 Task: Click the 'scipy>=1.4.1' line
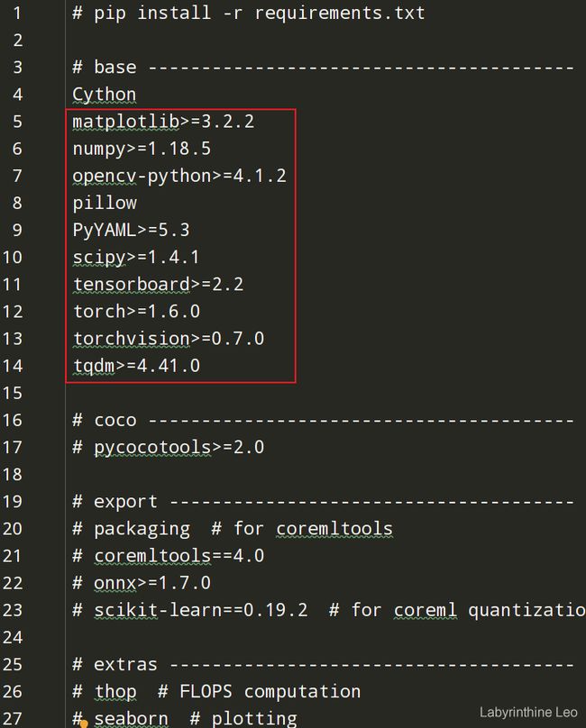(136, 257)
